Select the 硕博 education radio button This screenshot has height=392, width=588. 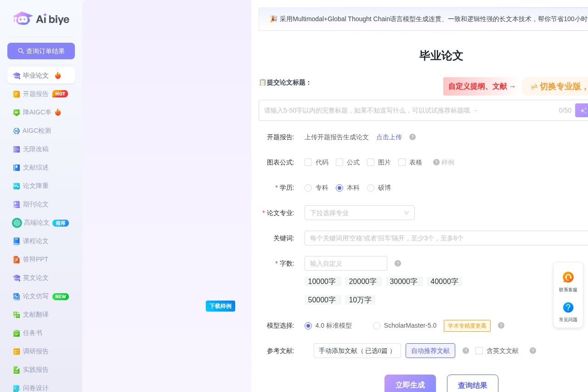point(371,188)
